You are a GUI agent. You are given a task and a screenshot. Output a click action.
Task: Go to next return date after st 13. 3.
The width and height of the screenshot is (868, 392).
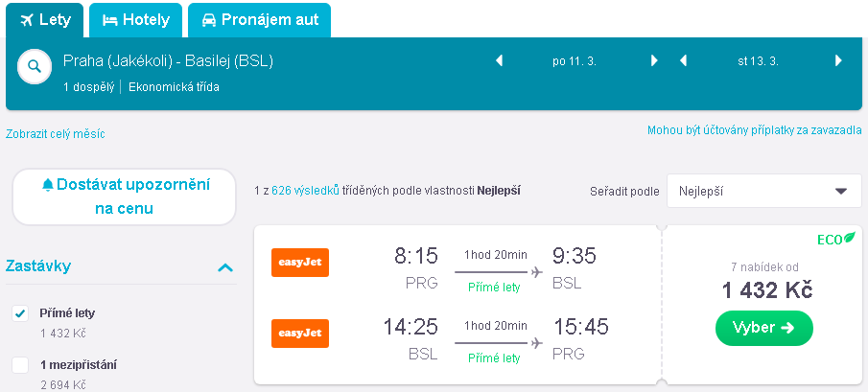click(x=838, y=60)
